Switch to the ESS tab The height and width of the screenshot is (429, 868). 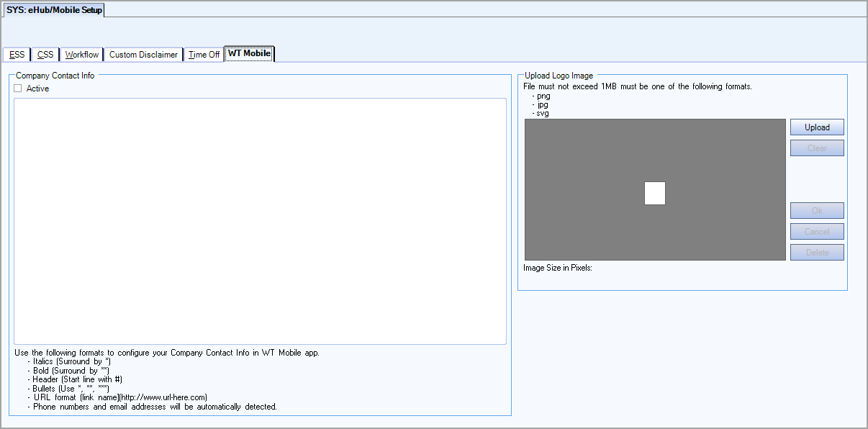click(16, 54)
